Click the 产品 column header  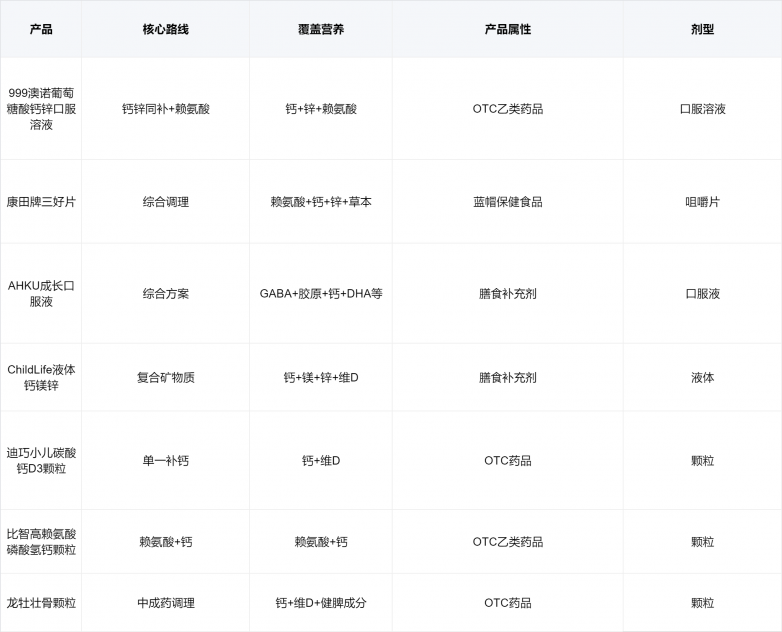coord(41,29)
